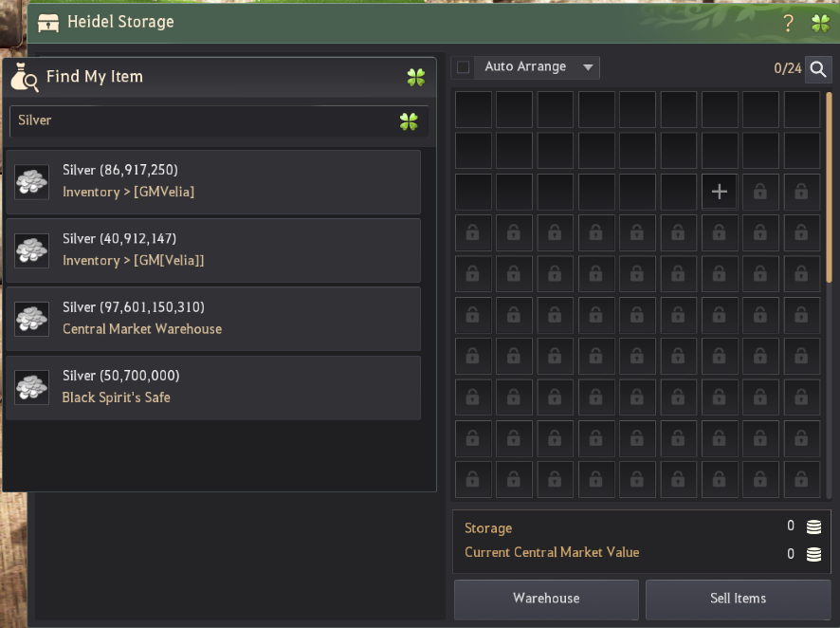
Task: Open the help question mark icon
Action: pyautogui.click(x=788, y=23)
